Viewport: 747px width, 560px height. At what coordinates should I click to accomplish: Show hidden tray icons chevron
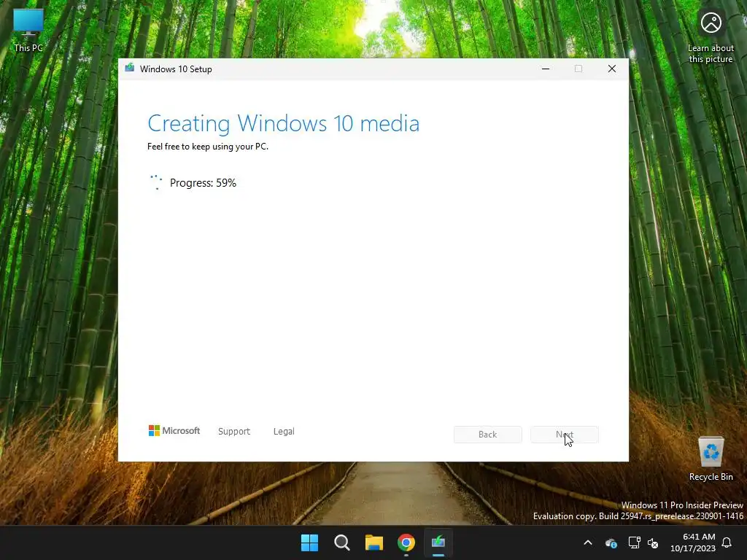[588, 542]
